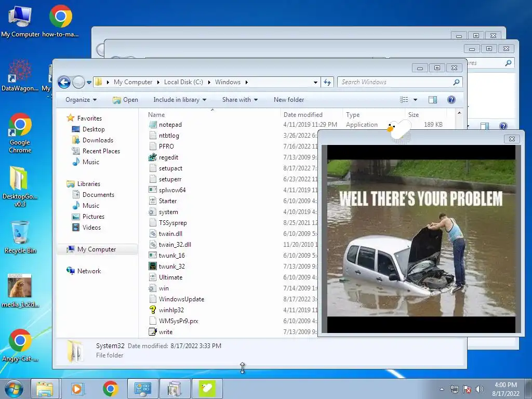532x399 pixels.
Task: Select My Computer in the navigation pane
Action: point(97,249)
